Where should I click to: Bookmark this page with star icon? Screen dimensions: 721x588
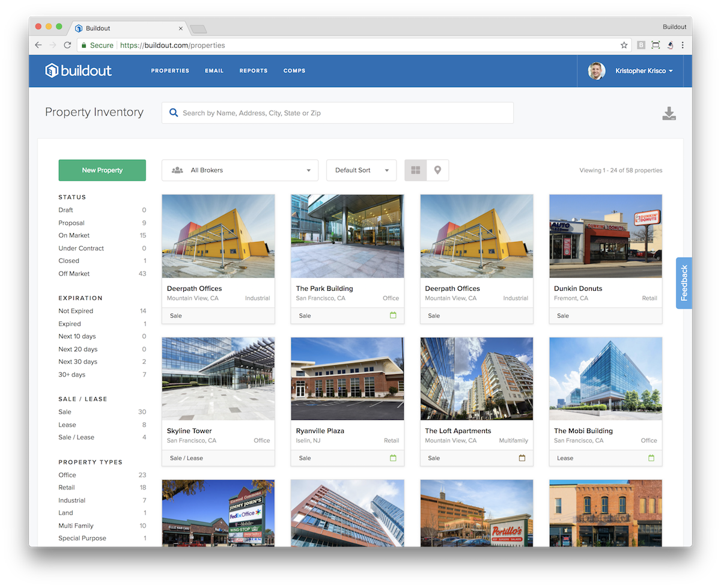coord(624,45)
